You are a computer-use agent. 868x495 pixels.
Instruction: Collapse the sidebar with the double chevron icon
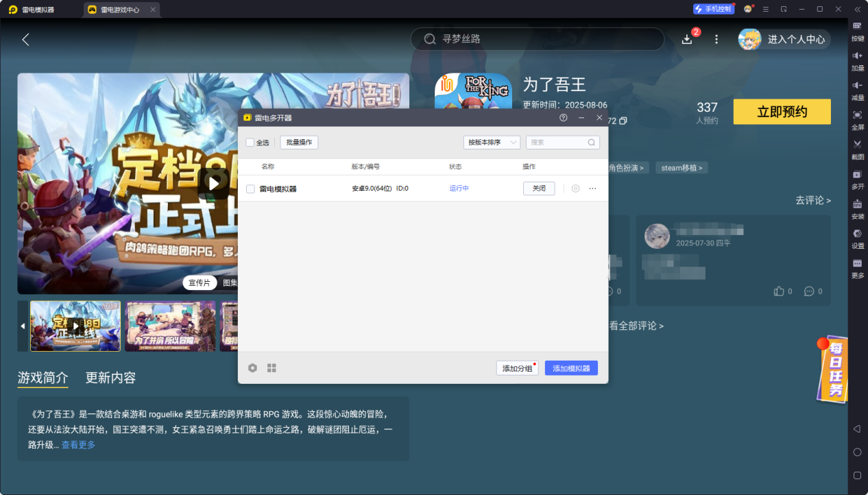857,9
